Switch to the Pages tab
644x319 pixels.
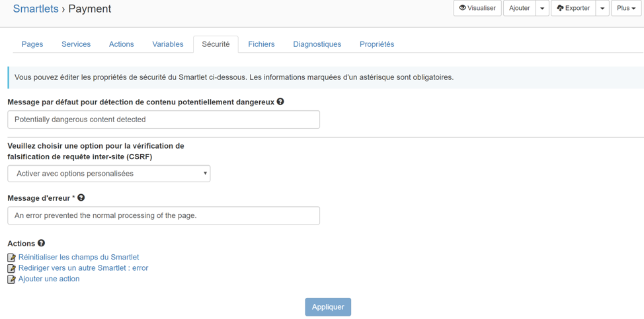32,44
